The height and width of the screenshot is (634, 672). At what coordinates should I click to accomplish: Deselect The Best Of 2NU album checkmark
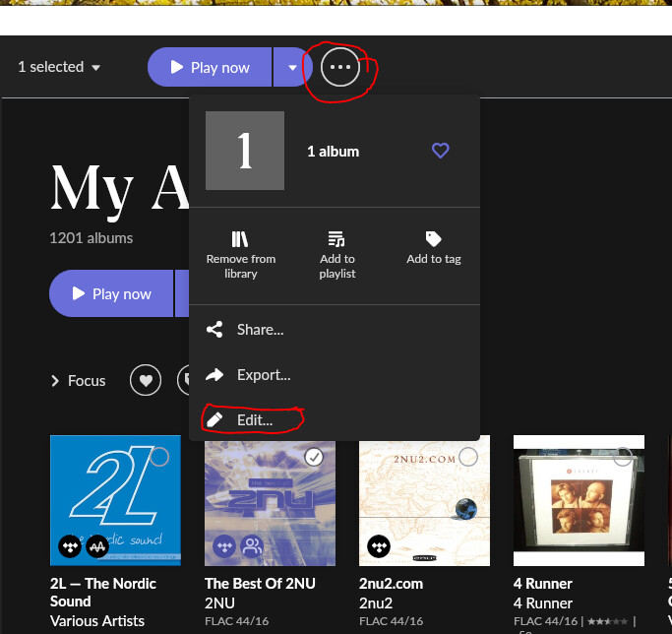click(314, 457)
